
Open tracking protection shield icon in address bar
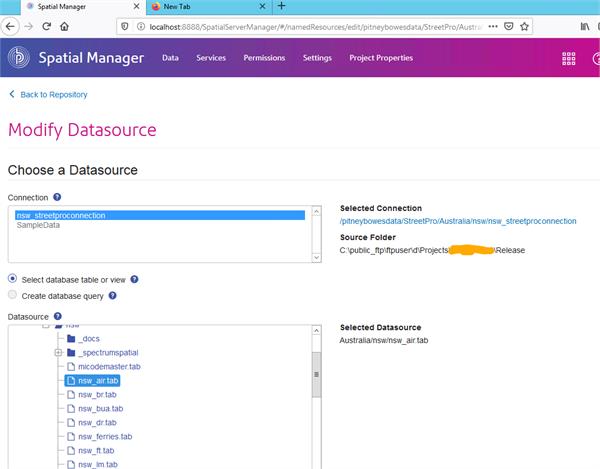(125, 26)
